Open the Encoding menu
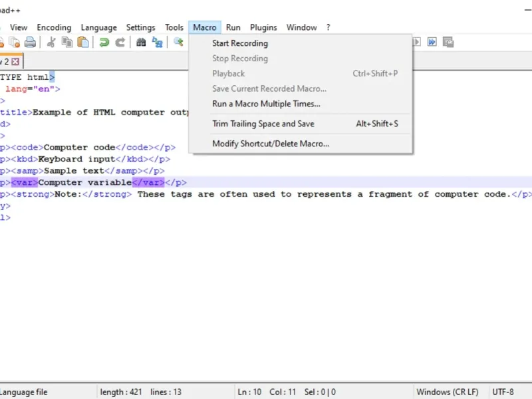Viewport: 532px width, 399px height. pos(54,27)
